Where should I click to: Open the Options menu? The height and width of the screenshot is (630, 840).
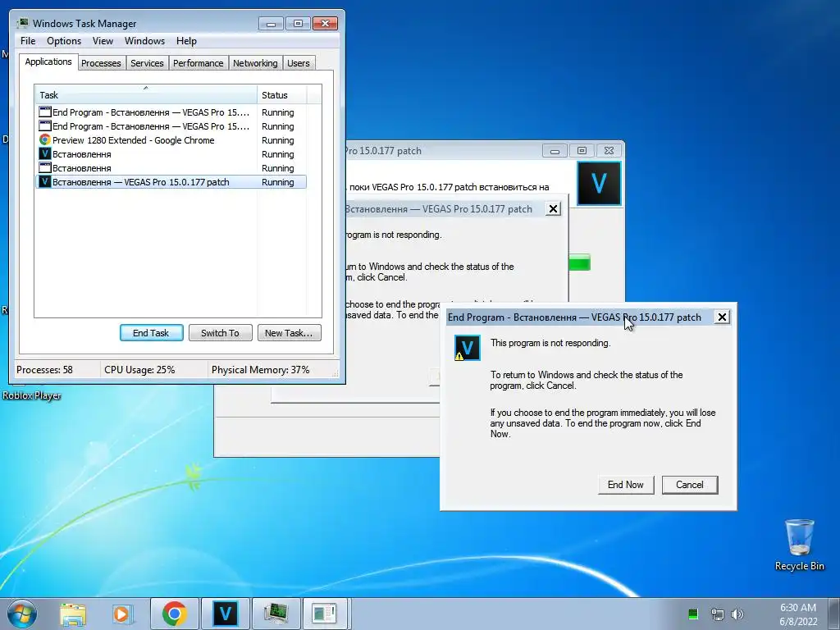pyautogui.click(x=64, y=41)
